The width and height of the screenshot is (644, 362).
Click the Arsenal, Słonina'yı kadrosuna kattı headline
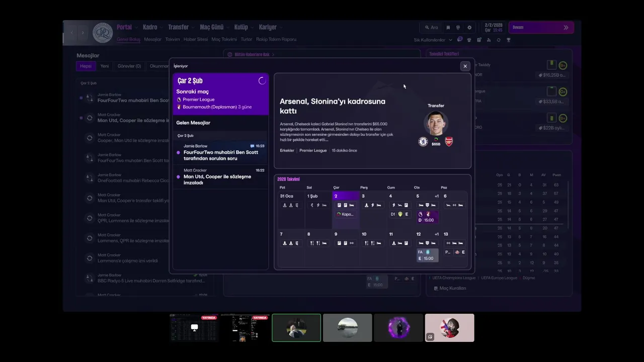pyautogui.click(x=333, y=106)
